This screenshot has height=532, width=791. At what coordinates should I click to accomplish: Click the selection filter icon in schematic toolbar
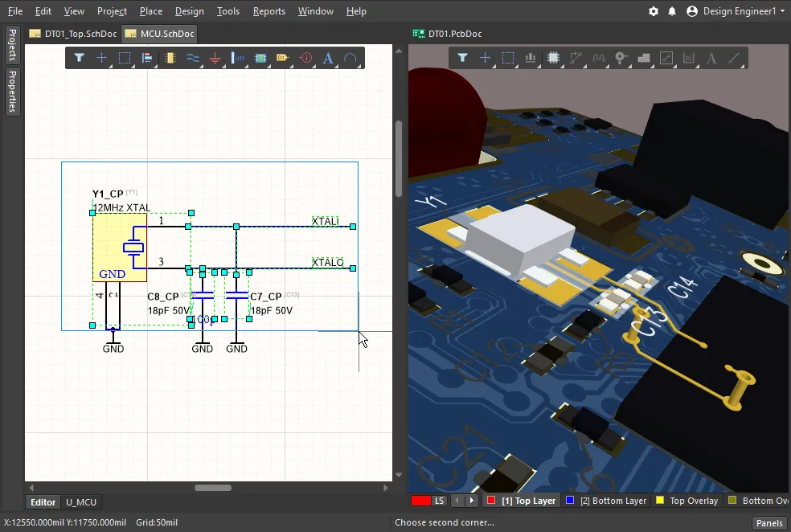click(x=80, y=58)
